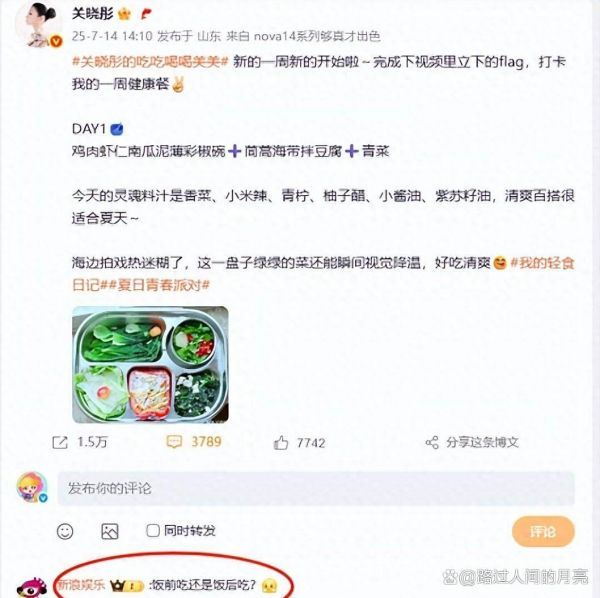Click the repost icon showing 1.5万

(60, 443)
